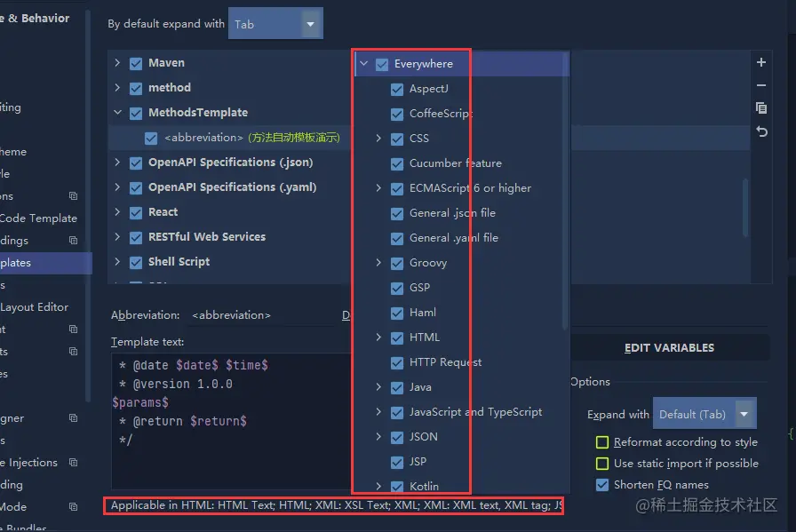Expand the Shell Script template group
The image size is (796, 532).
117,261
